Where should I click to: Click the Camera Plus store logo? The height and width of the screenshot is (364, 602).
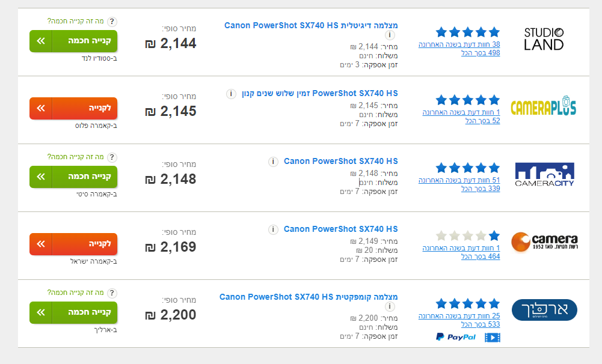[x=544, y=107]
